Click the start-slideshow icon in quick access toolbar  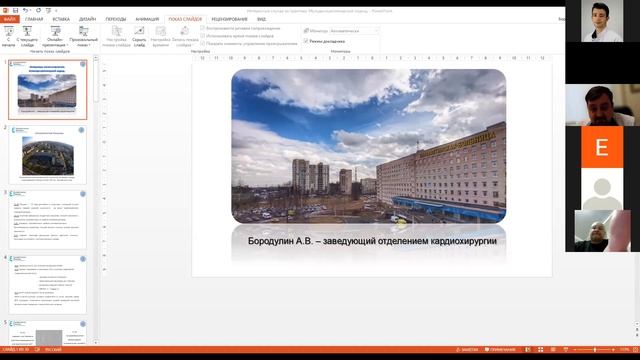tap(48, 11)
